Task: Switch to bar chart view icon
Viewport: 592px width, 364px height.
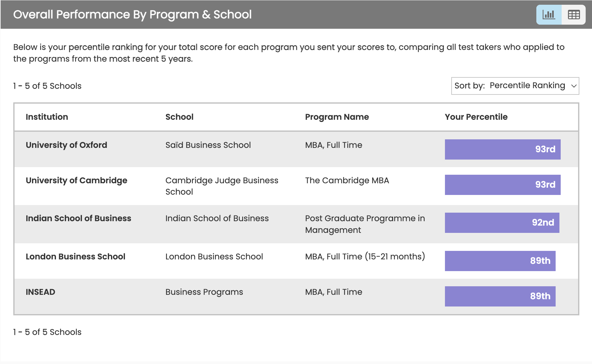Action: (x=549, y=15)
